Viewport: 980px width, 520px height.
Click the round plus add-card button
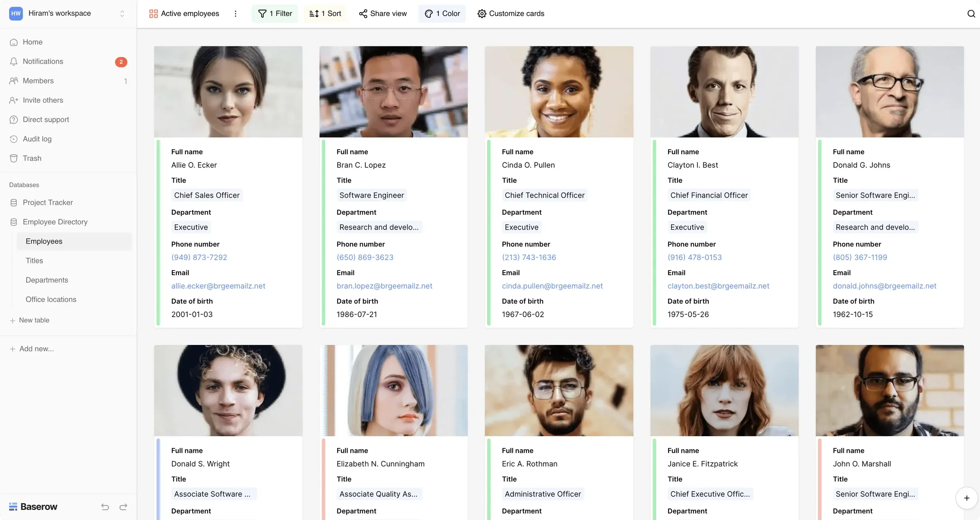pyautogui.click(x=966, y=498)
